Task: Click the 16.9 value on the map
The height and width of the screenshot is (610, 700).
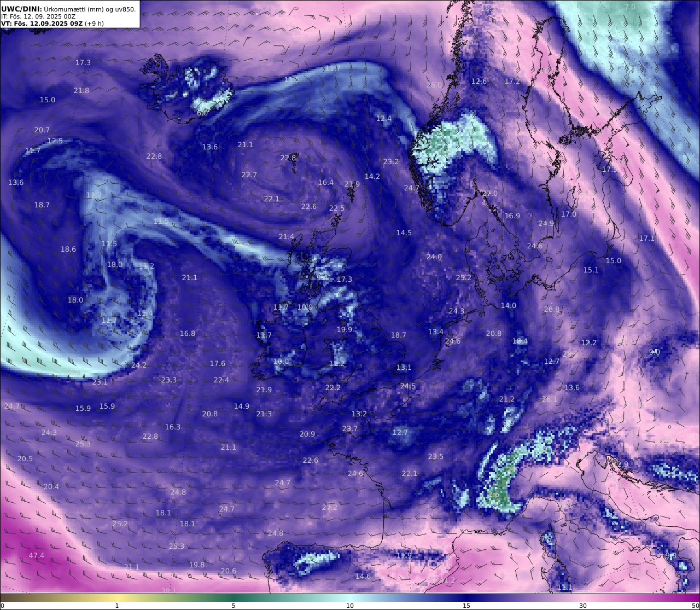Action: (512, 216)
